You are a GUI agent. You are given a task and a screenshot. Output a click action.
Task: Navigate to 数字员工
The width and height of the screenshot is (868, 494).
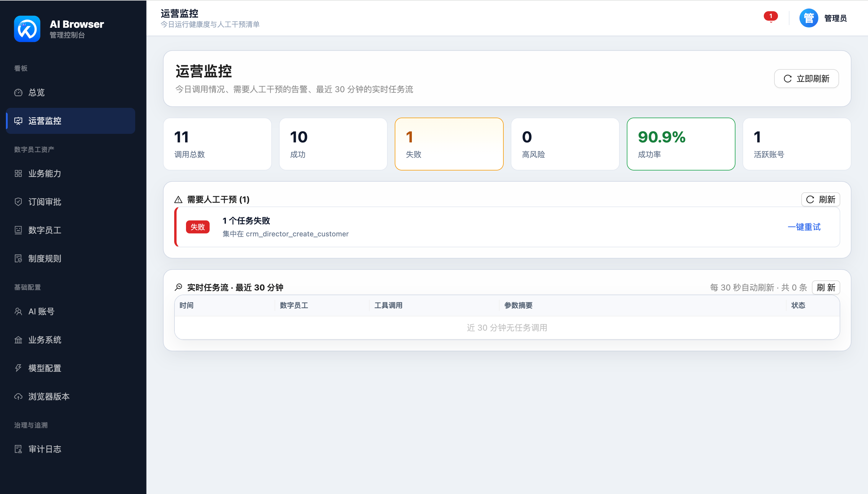pyautogui.click(x=71, y=230)
